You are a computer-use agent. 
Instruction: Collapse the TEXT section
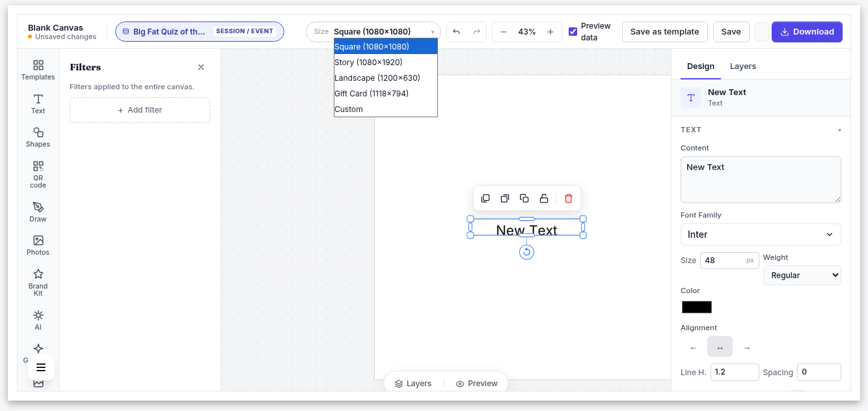pos(839,130)
